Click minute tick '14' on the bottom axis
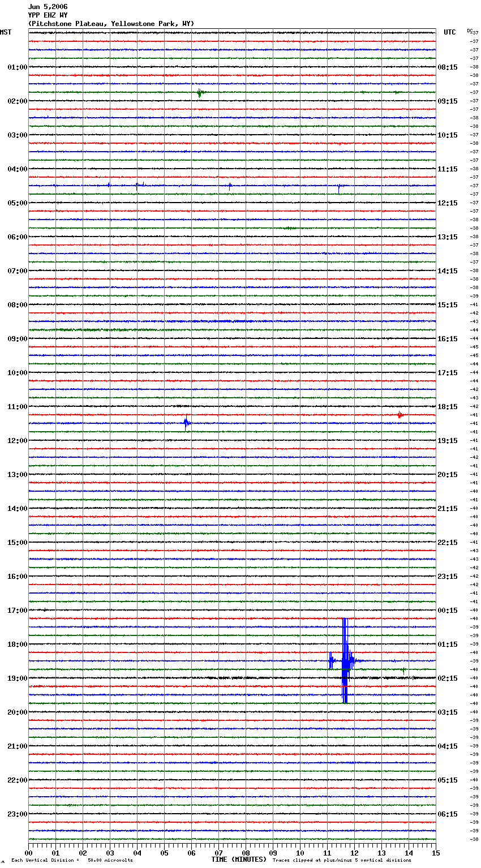 click(409, 853)
